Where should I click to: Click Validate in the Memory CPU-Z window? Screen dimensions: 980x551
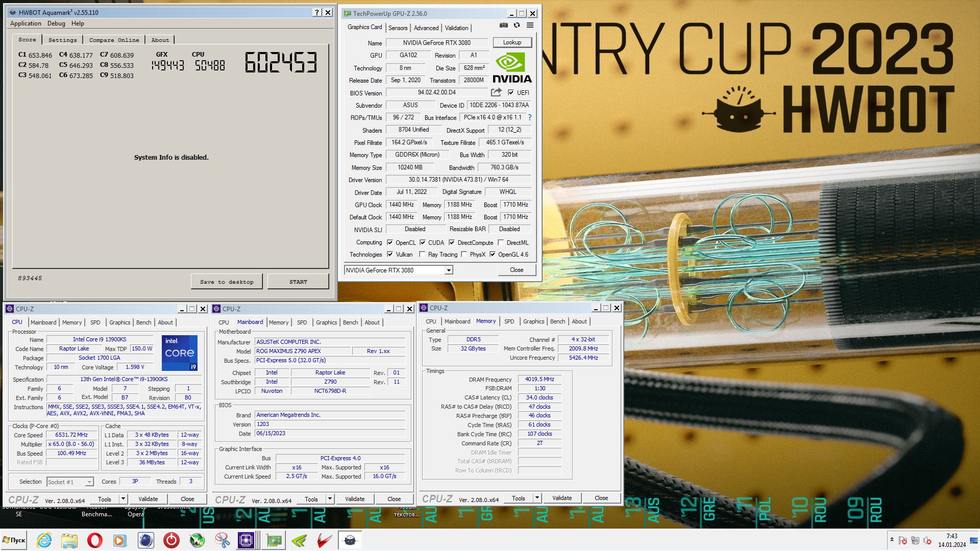pos(562,498)
